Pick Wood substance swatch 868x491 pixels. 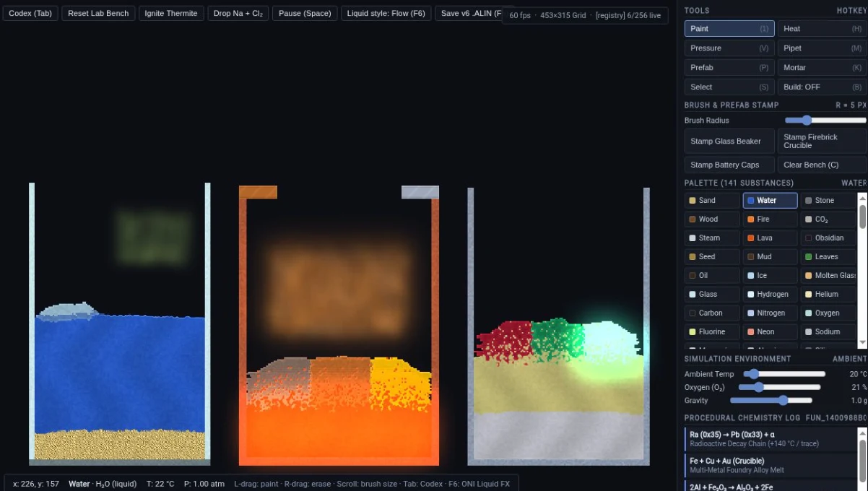712,219
